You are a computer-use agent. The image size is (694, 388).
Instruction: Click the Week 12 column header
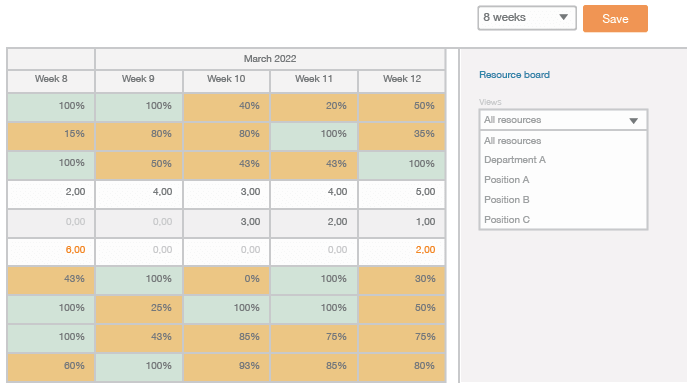(x=401, y=81)
